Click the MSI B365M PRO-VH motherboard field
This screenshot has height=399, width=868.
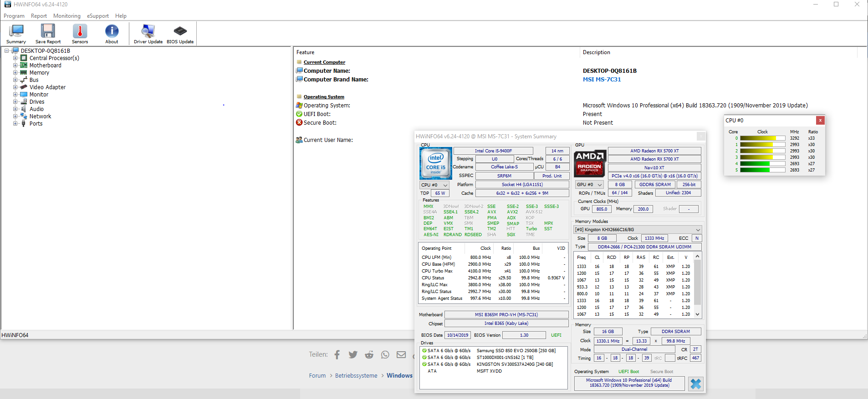pos(506,315)
